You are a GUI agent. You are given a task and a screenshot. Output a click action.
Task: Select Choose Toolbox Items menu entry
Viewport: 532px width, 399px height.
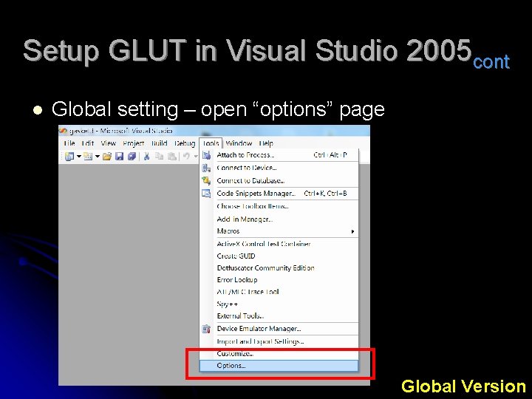279,206
